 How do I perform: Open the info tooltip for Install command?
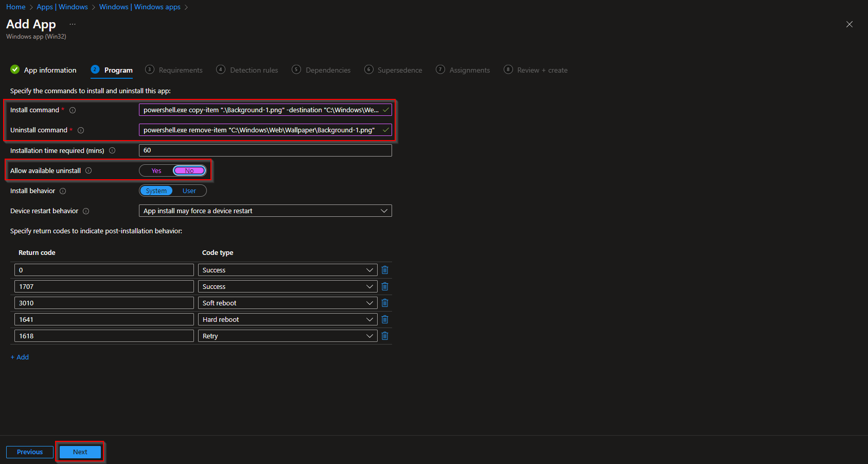(73, 110)
